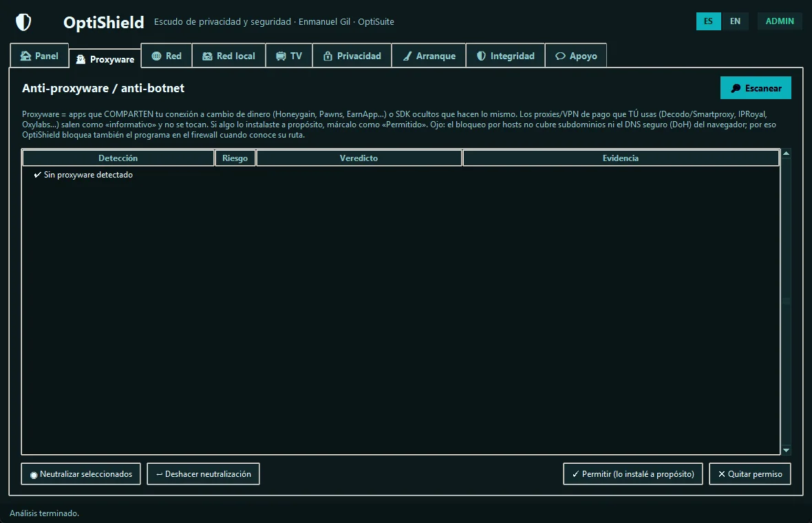
Task: Start a scan with Escanear
Action: tap(756, 88)
